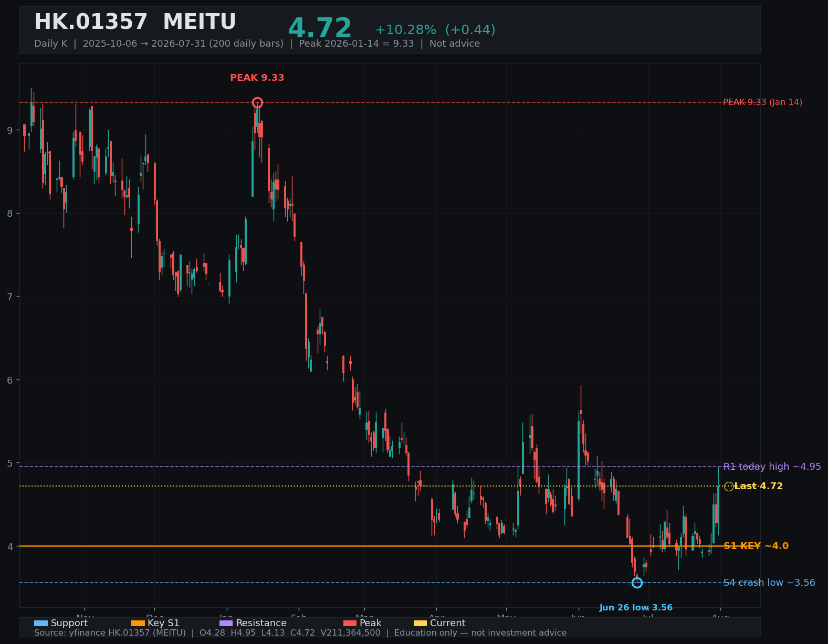The image size is (828, 644).
Task: Click the blue circle marker at the June low
Action: [637, 583]
